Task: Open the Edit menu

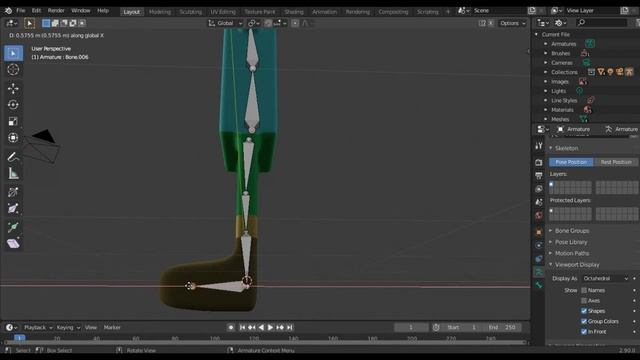Action: click(x=36, y=11)
